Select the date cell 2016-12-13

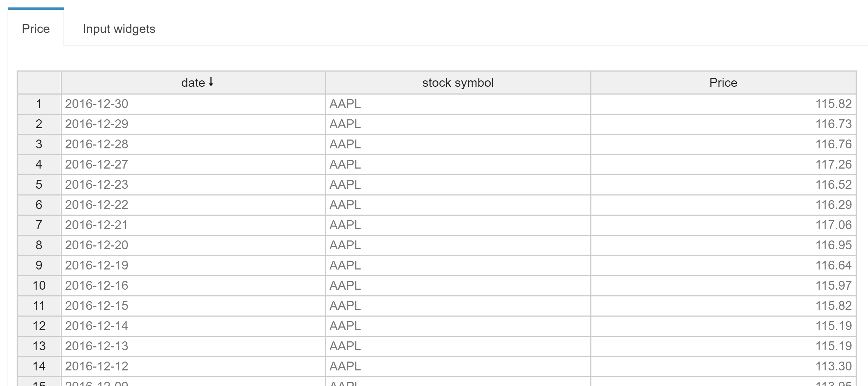pyautogui.click(x=97, y=346)
